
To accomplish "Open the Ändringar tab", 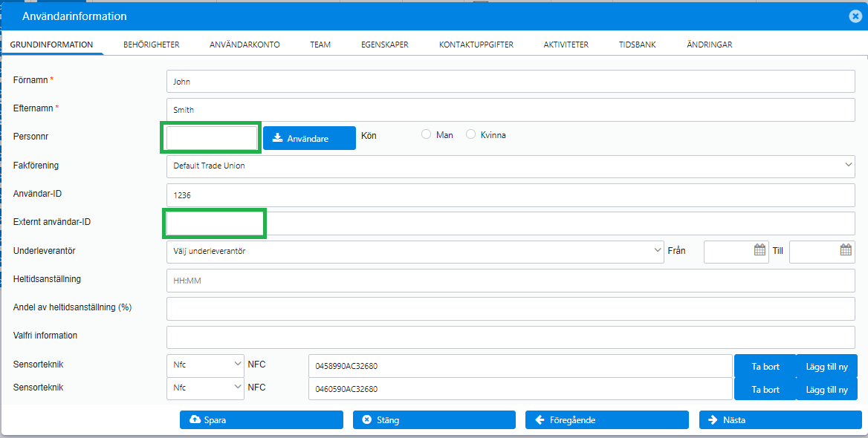I will 710,45.
